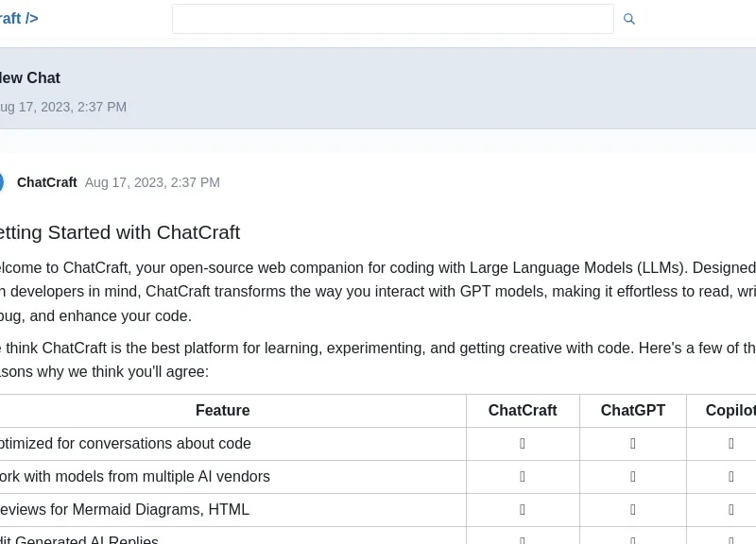
Task: Click the Getting Started with ChatCraft heading
Action: (x=120, y=232)
